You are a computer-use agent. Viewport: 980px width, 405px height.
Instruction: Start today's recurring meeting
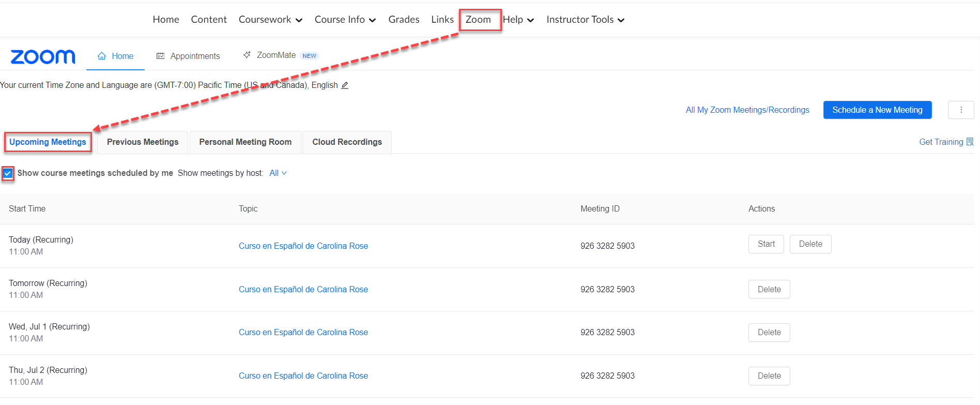point(766,244)
